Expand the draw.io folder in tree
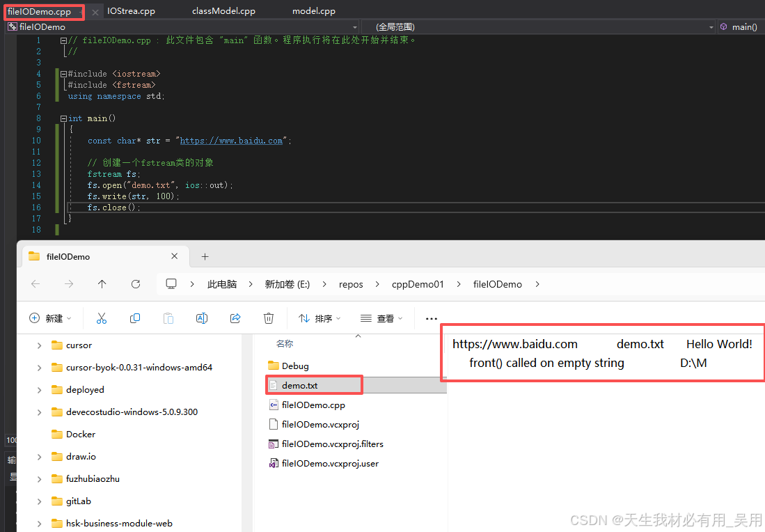765x532 pixels. tap(39, 457)
